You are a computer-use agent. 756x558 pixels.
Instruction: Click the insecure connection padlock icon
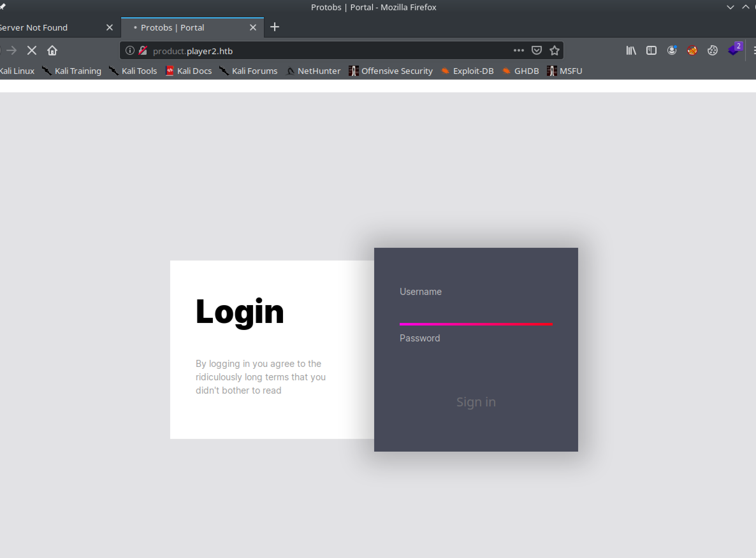(143, 51)
